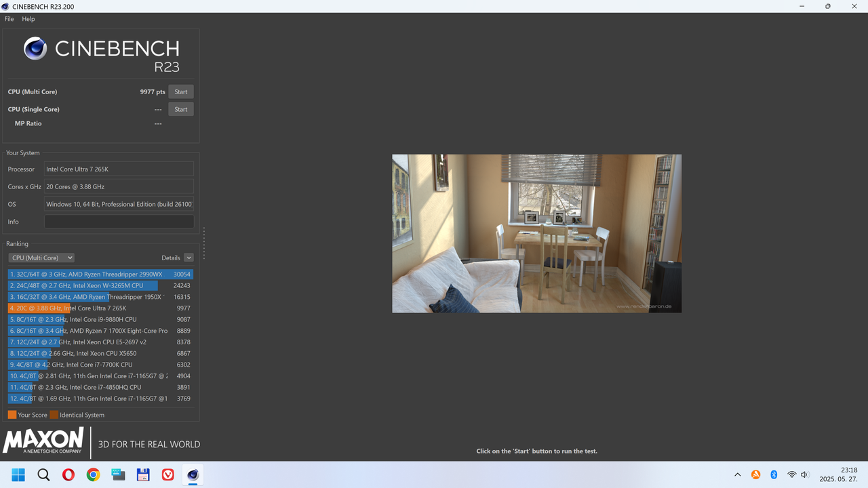This screenshot has height=488, width=868.
Task: Click the 9977 pts multi core score
Action: (153, 91)
